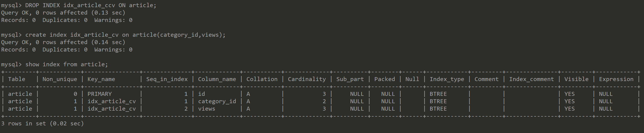This screenshot has width=644, height=133.
Task: Click the Index_comment column header
Action: (x=532, y=79)
